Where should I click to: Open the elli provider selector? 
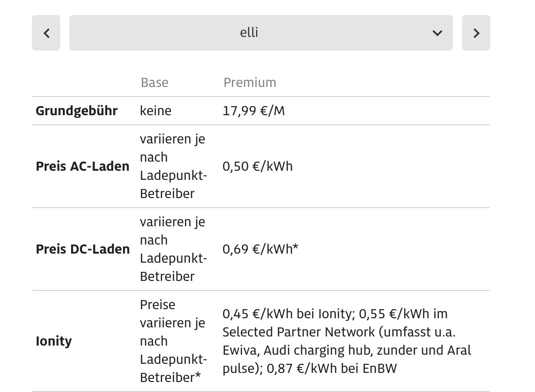pos(249,33)
